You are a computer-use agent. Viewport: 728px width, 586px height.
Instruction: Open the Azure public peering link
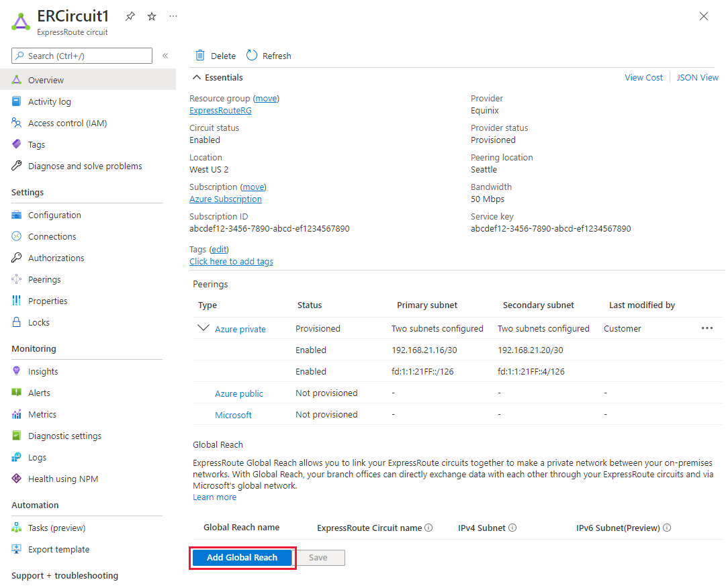pyautogui.click(x=238, y=393)
